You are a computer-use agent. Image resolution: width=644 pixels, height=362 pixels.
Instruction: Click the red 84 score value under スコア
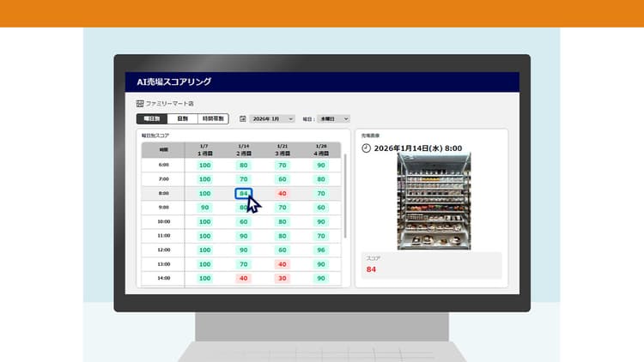(x=371, y=269)
